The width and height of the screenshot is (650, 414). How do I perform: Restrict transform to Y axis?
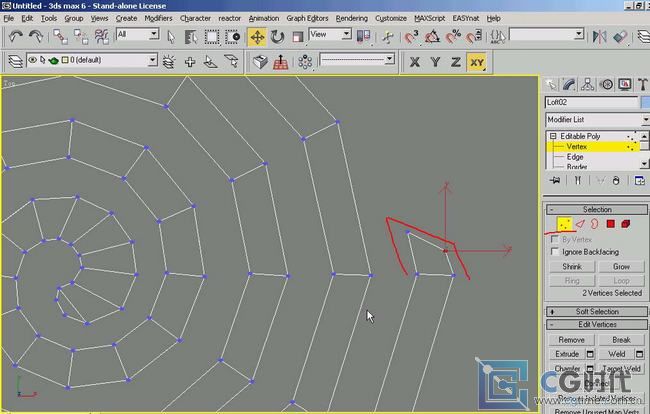[x=435, y=62]
